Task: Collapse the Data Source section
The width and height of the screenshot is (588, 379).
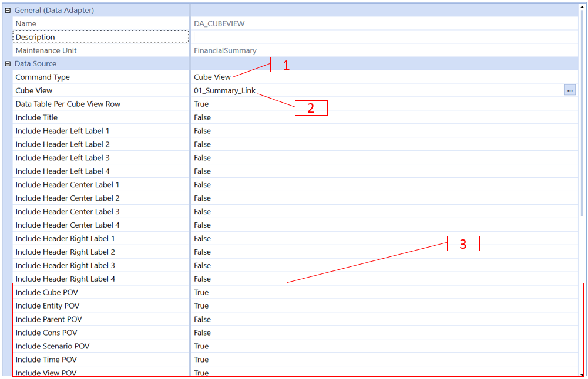Action: click(x=8, y=64)
